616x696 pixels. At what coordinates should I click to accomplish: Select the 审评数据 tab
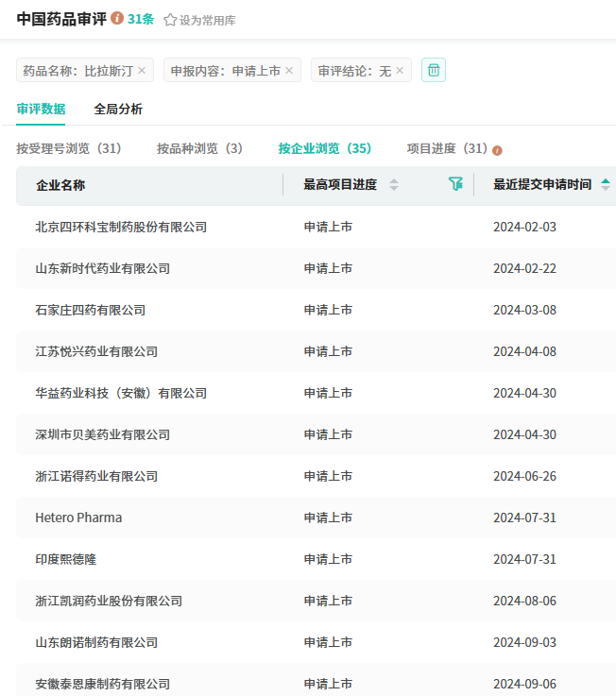coord(41,110)
